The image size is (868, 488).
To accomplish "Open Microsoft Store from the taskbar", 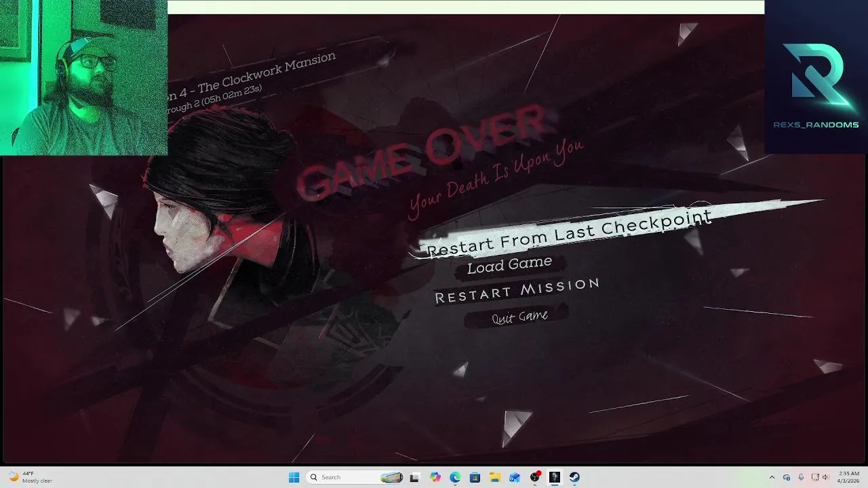I will (x=475, y=477).
